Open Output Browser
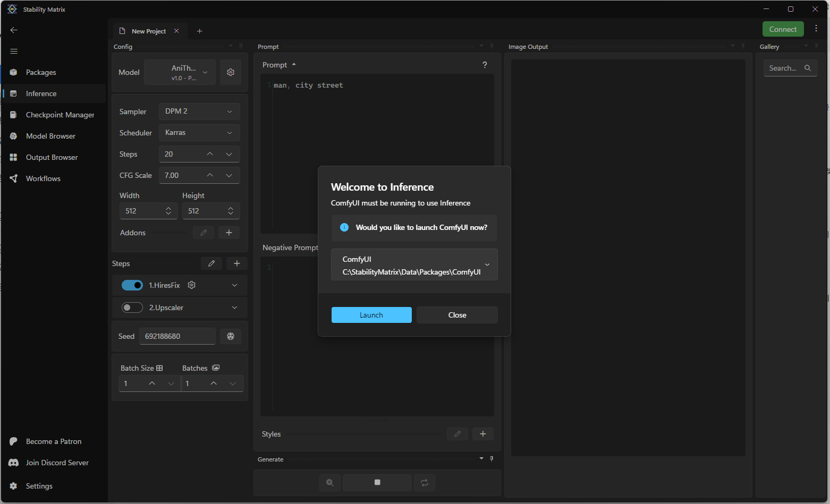Image resolution: width=830 pixels, height=504 pixels. click(53, 157)
